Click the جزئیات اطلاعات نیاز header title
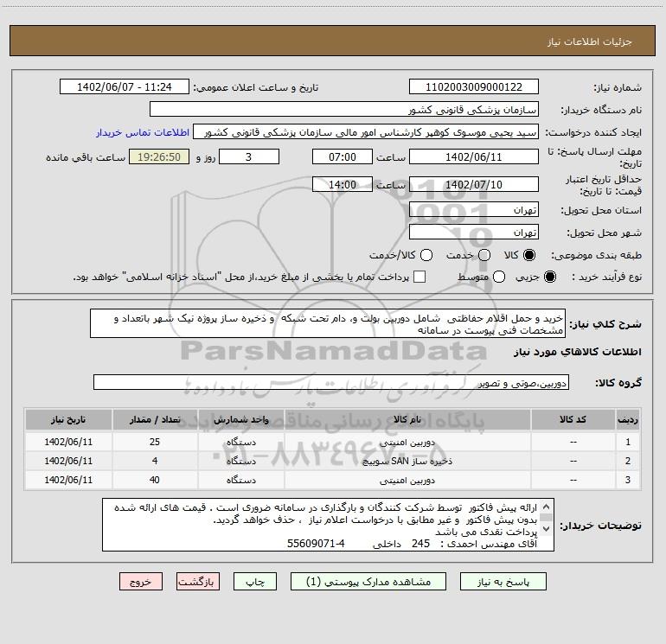This screenshot has height=644, width=666. pyautogui.click(x=590, y=41)
